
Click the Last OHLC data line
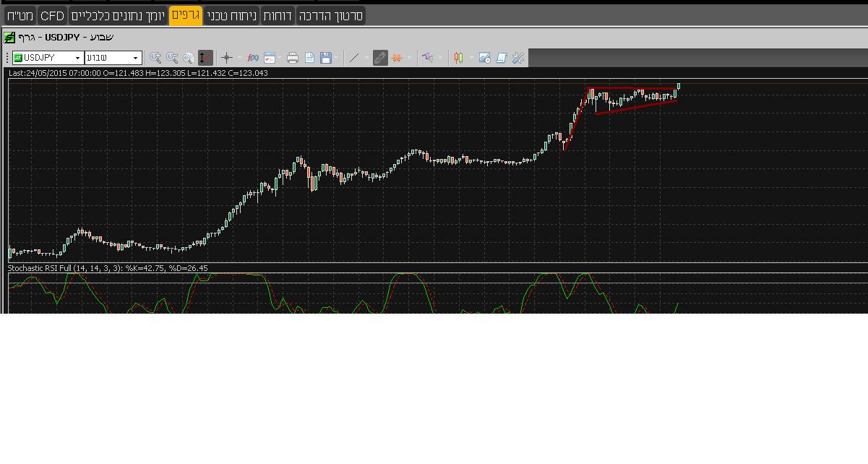(138, 73)
